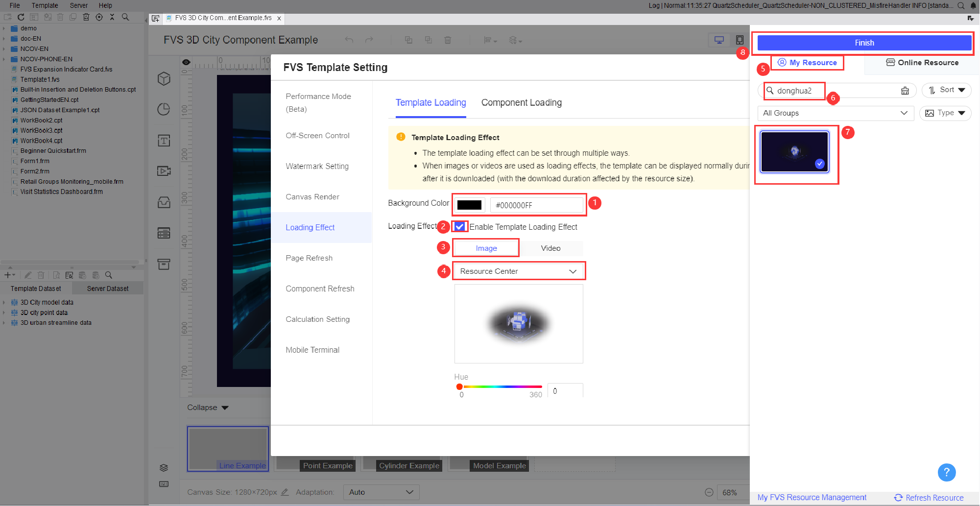Switch to the Component Loading tab

click(521, 102)
